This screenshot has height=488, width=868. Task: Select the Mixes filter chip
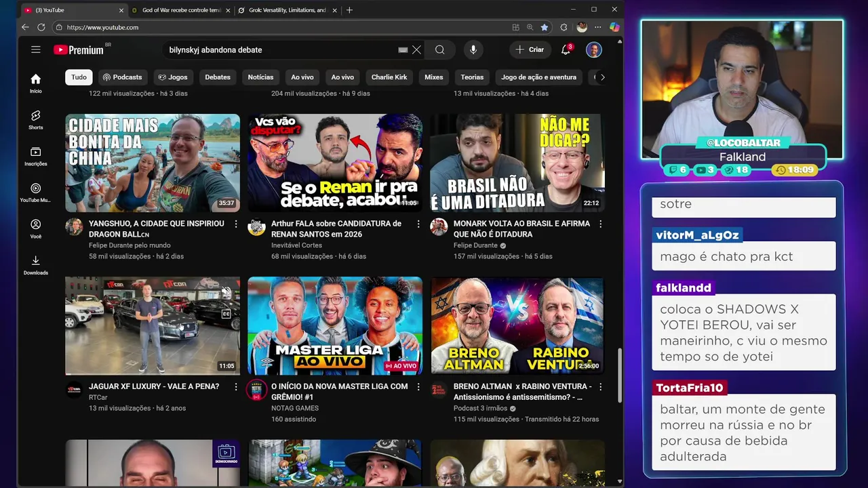[434, 77]
